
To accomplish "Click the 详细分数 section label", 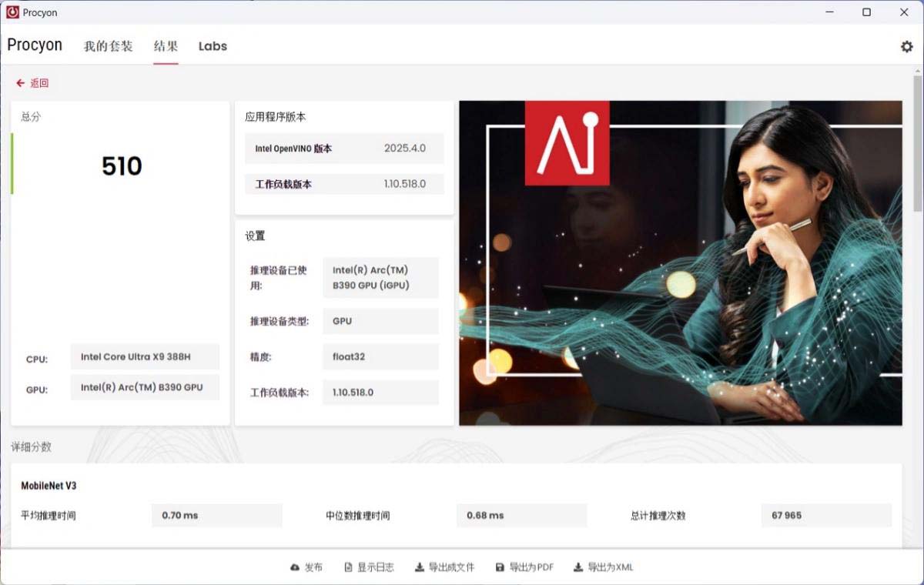I will pos(31,447).
